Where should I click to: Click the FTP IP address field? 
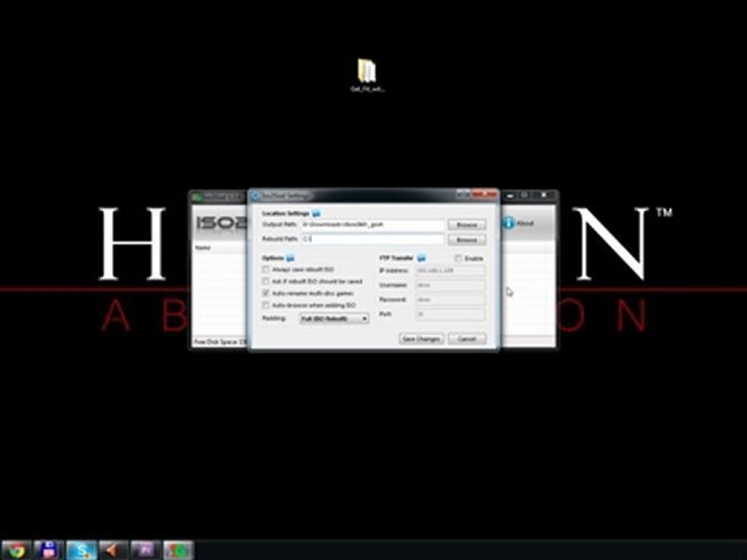pos(450,271)
